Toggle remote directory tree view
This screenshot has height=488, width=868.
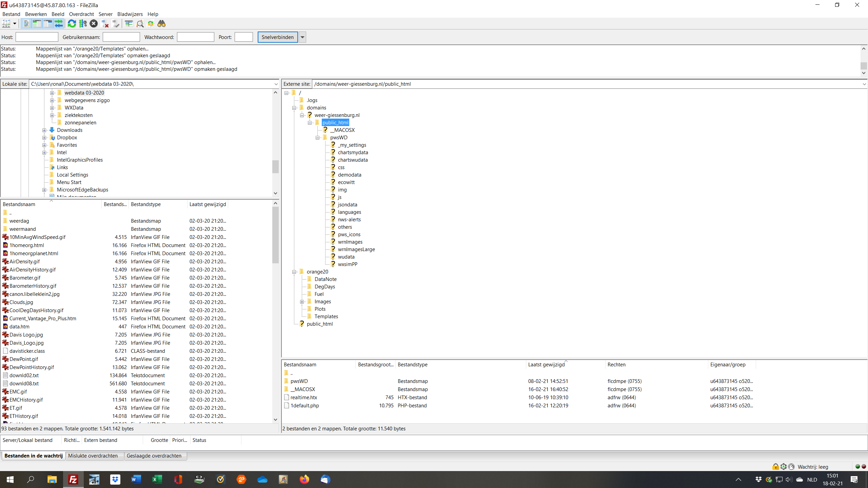pyautogui.click(x=48, y=24)
